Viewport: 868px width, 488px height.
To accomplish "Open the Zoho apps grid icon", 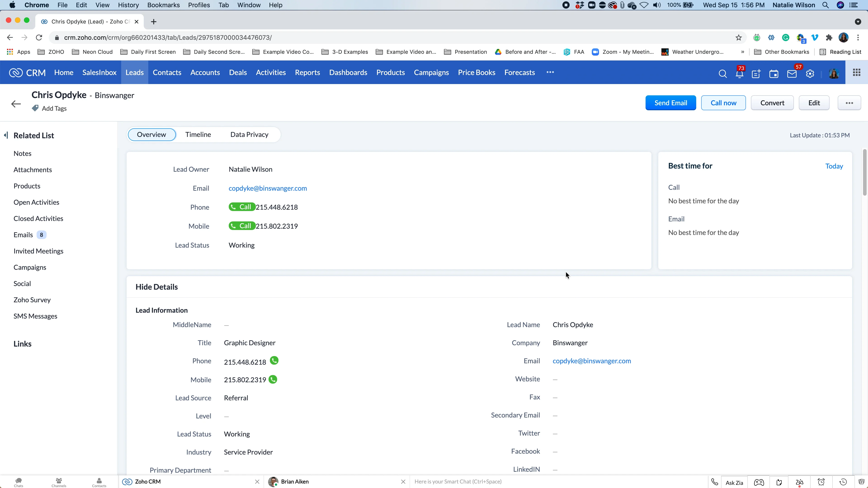I will point(856,72).
